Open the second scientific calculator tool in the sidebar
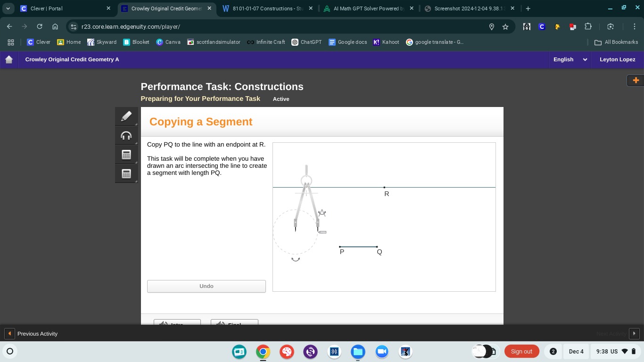This screenshot has width=644, height=362. click(x=126, y=173)
